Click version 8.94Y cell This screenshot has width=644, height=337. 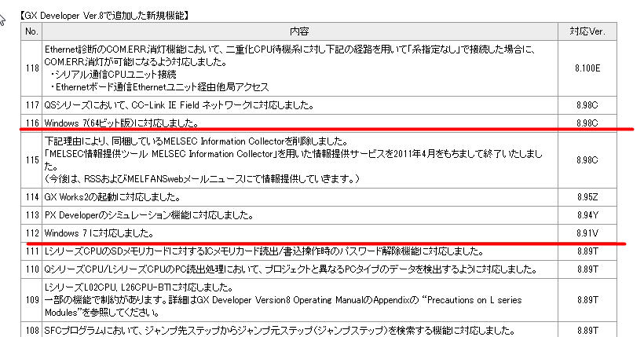[x=587, y=214]
